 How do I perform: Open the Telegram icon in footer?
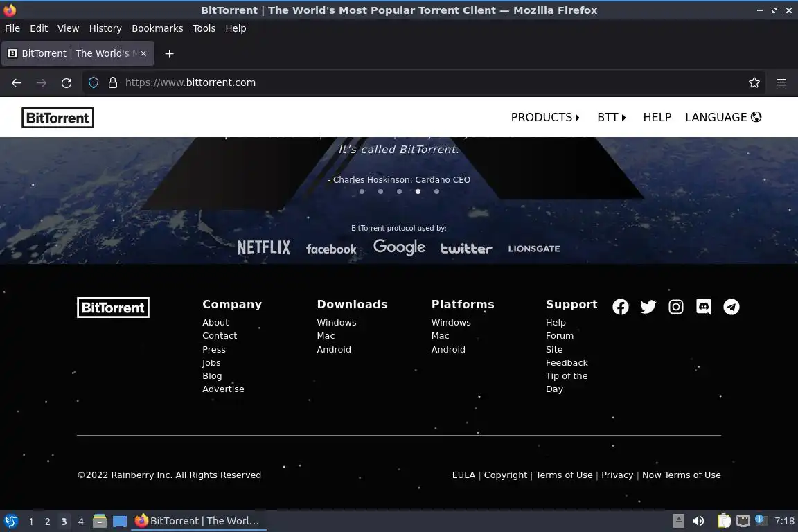point(731,306)
